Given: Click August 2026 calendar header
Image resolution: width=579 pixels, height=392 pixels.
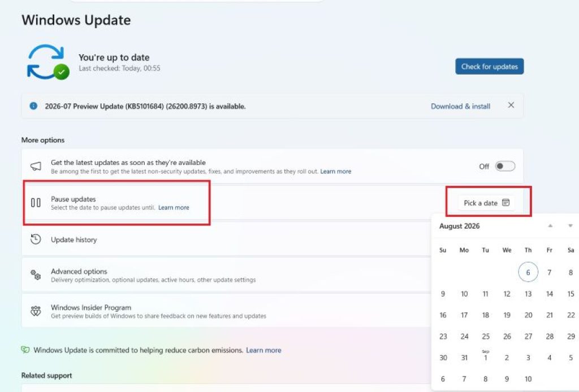Looking at the screenshot, I should point(459,226).
